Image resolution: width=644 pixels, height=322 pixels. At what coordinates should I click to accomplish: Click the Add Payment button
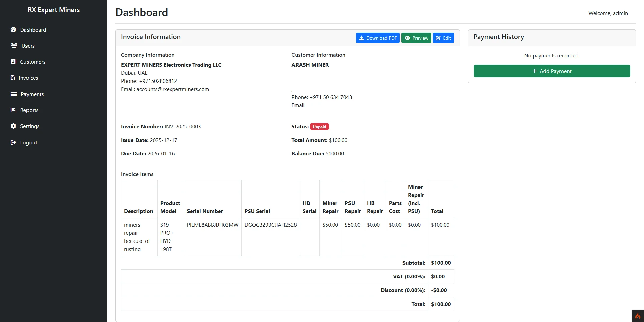(552, 71)
